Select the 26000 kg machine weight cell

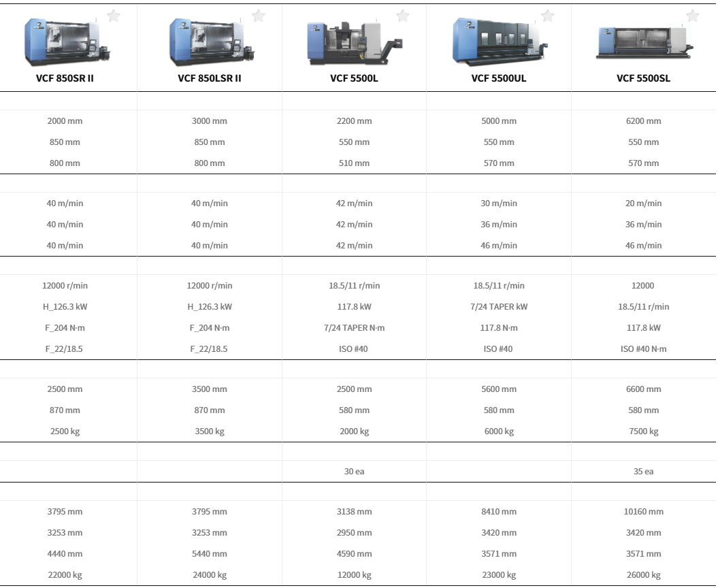pyautogui.click(x=644, y=574)
